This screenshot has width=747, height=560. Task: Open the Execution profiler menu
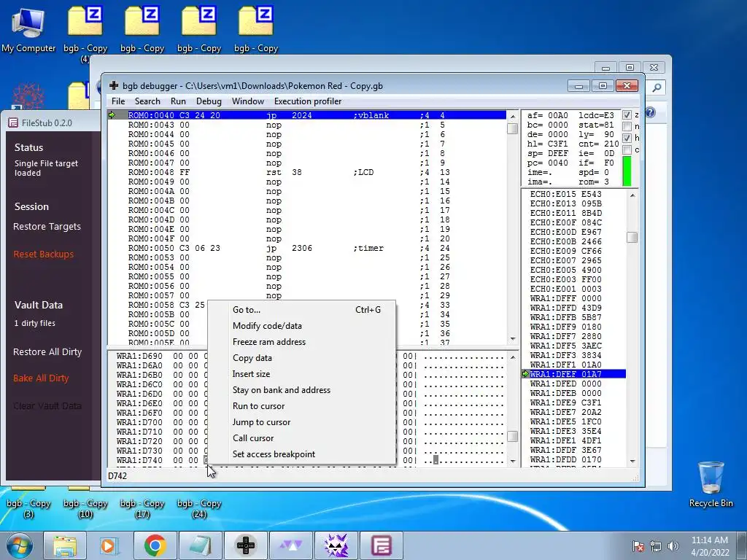(x=308, y=101)
